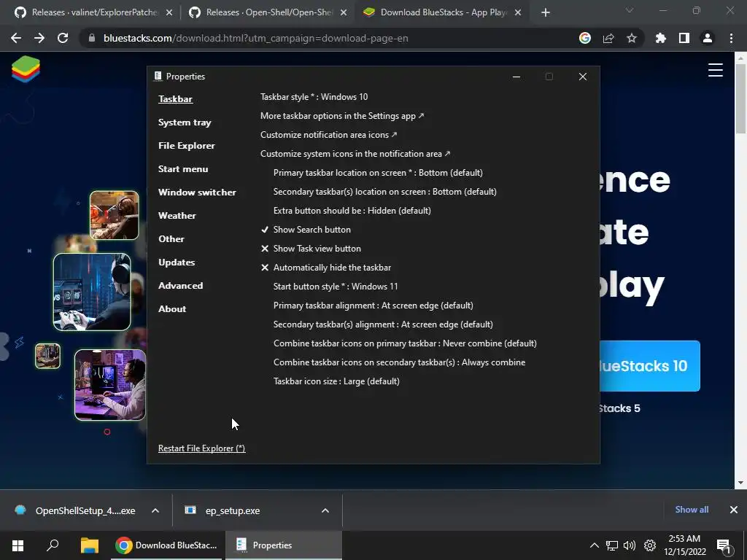Change Primary taskbar location on screen
The width and height of the screenshot is (747, 560).
[378, 172]
